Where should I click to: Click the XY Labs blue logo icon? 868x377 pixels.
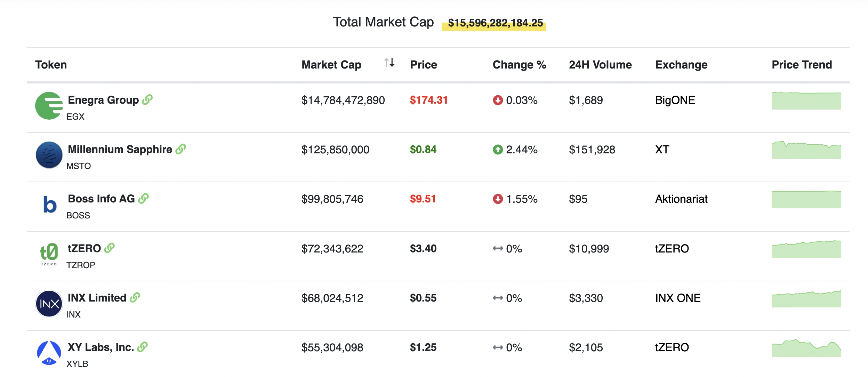pyautogui.click(x=49, y=353)
